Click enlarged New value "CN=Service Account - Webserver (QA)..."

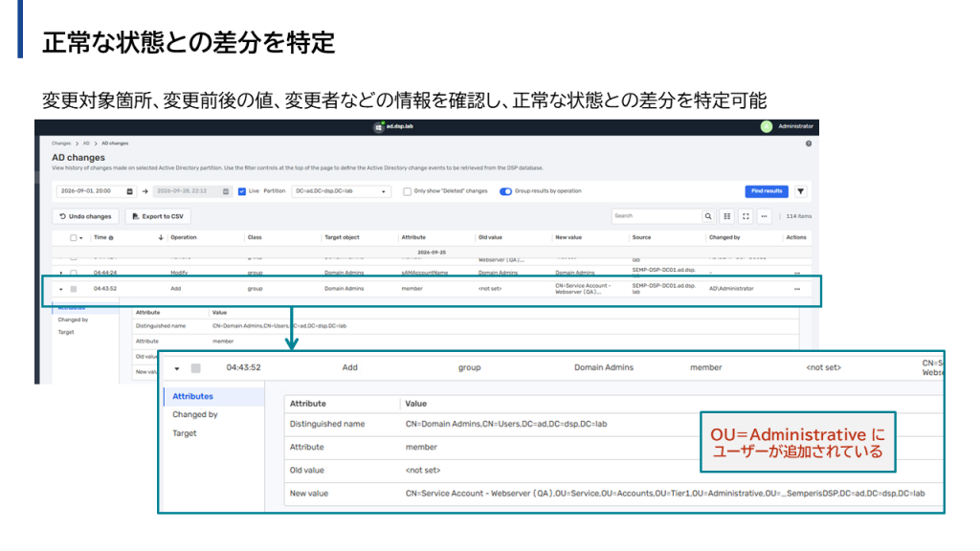pos(665,494)
